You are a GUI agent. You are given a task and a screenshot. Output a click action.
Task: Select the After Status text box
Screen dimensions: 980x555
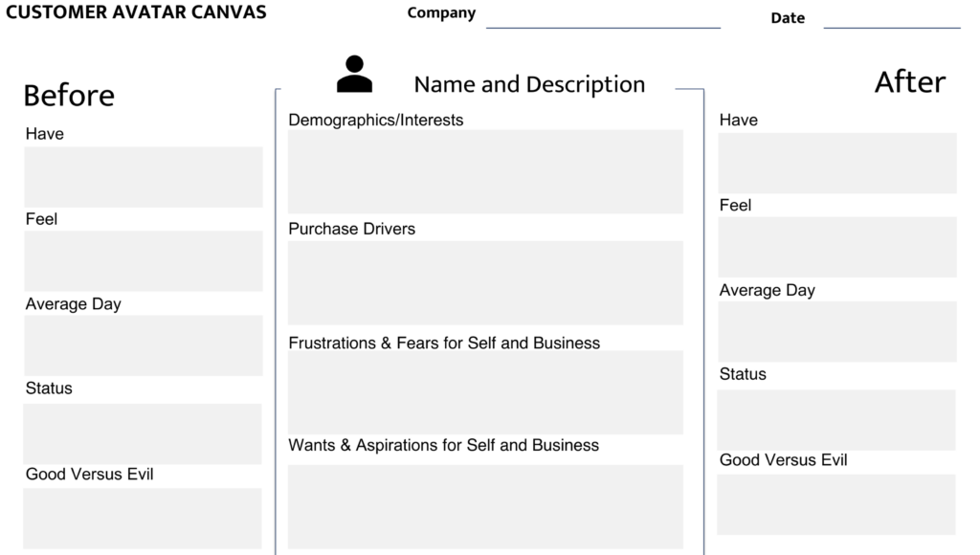click(837, 419)
